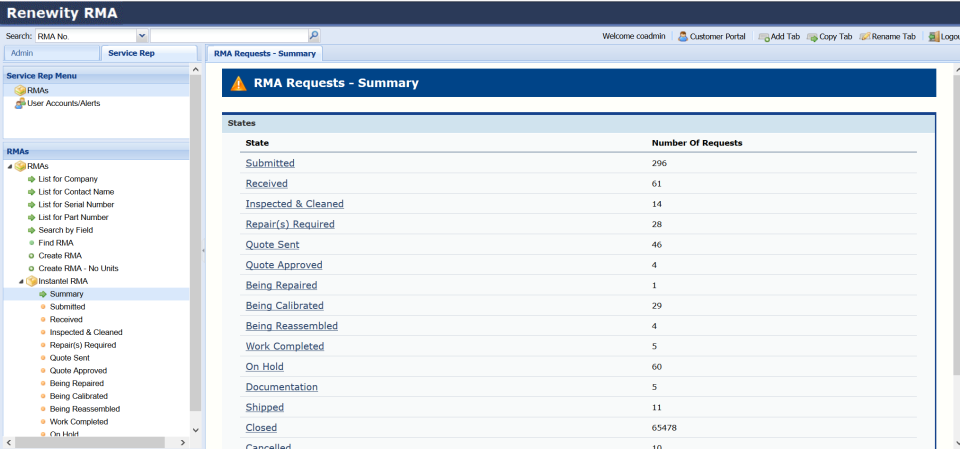Image resolution: width=960 pixels, height=449 pixels.
Task: Select Being Repaired in the tree
Action: (77, 384)
